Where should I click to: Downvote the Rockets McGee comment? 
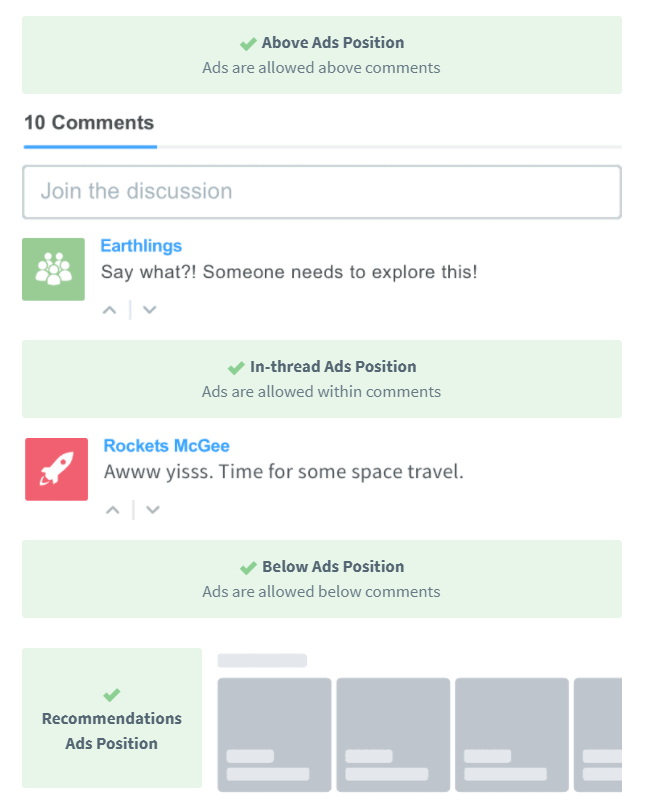tap(152, 510)
